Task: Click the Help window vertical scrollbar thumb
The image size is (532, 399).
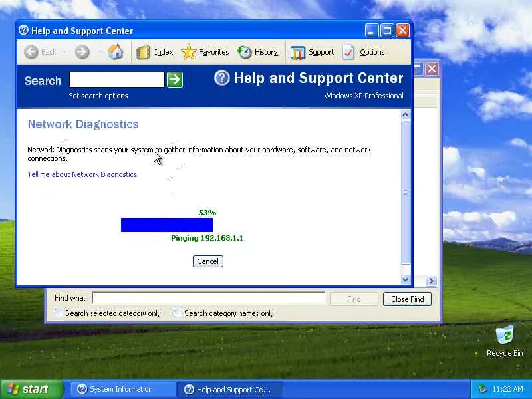Action: pyautogui.click(x=405, y=192)
